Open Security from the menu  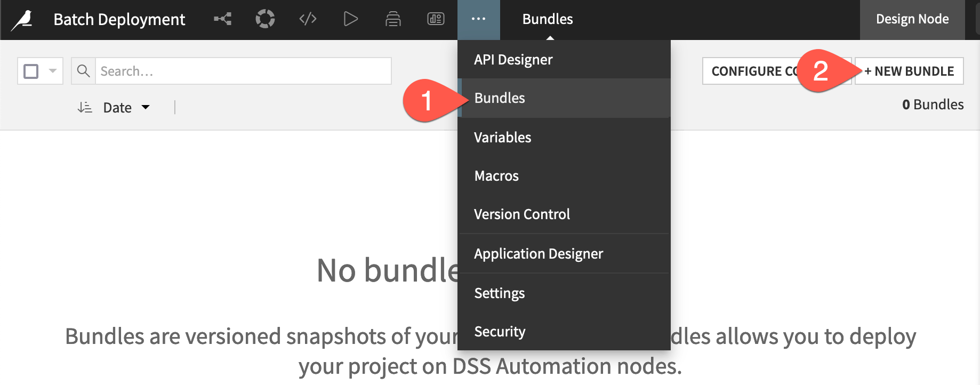point(564,331)
